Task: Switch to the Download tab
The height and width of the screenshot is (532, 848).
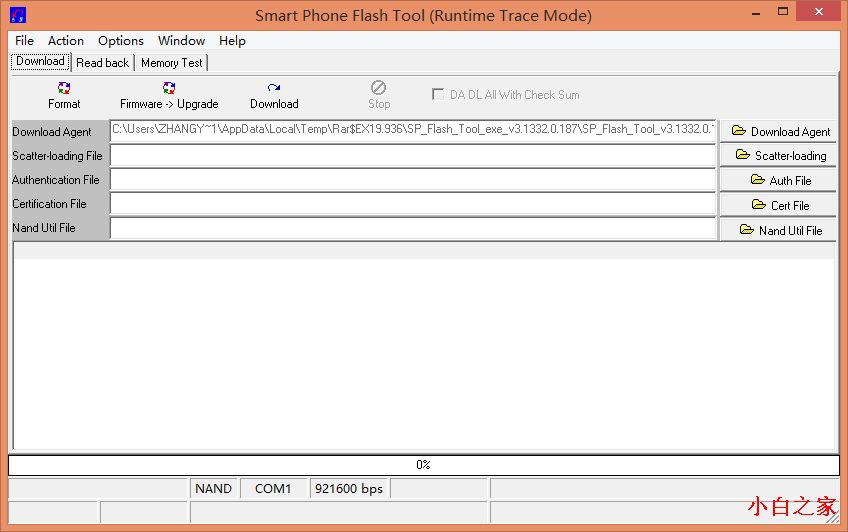Action: coord(41,61)
